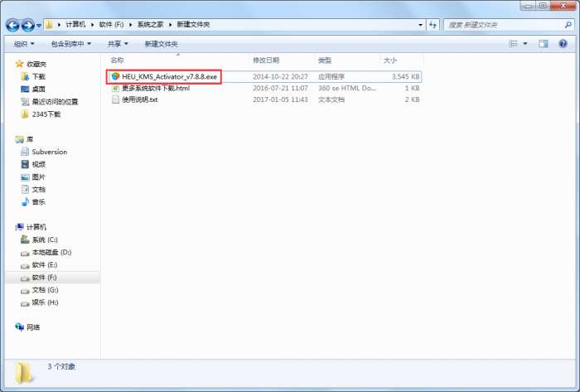Toggle the preview pane icon
The width and height of the screenshot is (580, 392).
click(543, 44)
